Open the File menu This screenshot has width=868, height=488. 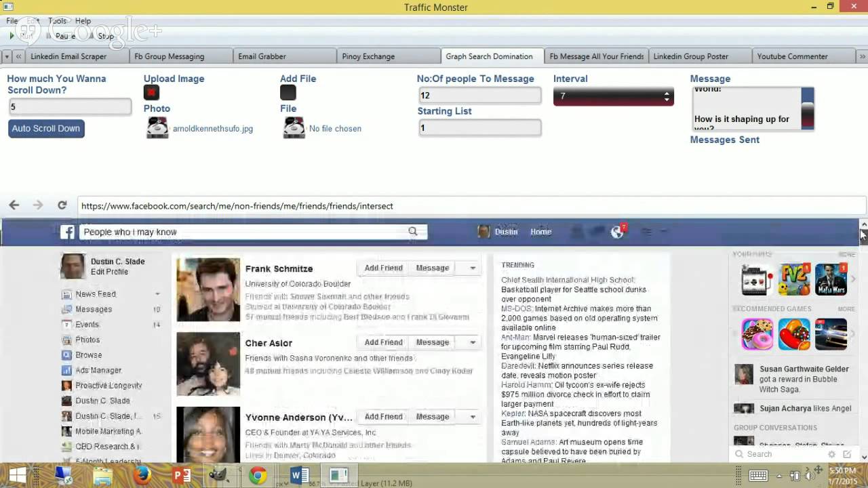(12, 21)
